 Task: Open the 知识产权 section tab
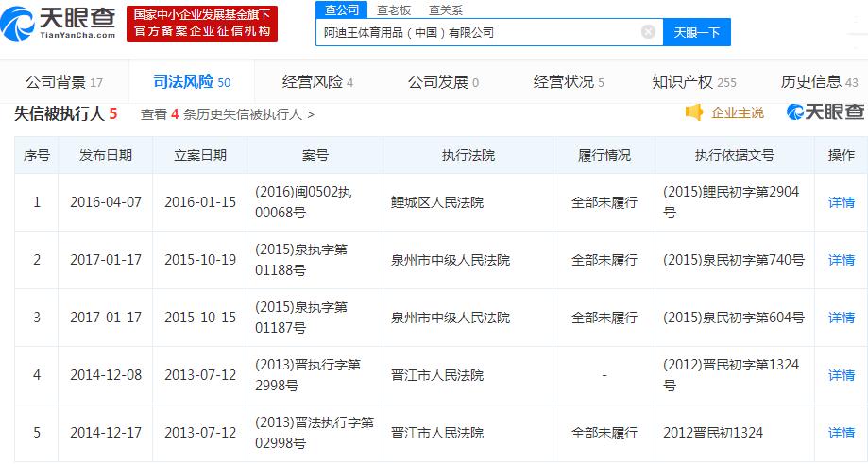click(x=694, y=82)
